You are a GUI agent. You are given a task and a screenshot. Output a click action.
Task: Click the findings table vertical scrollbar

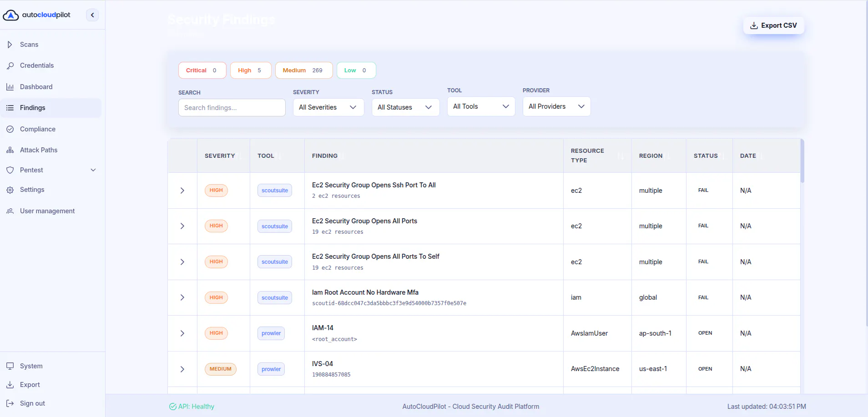point(802,161)
